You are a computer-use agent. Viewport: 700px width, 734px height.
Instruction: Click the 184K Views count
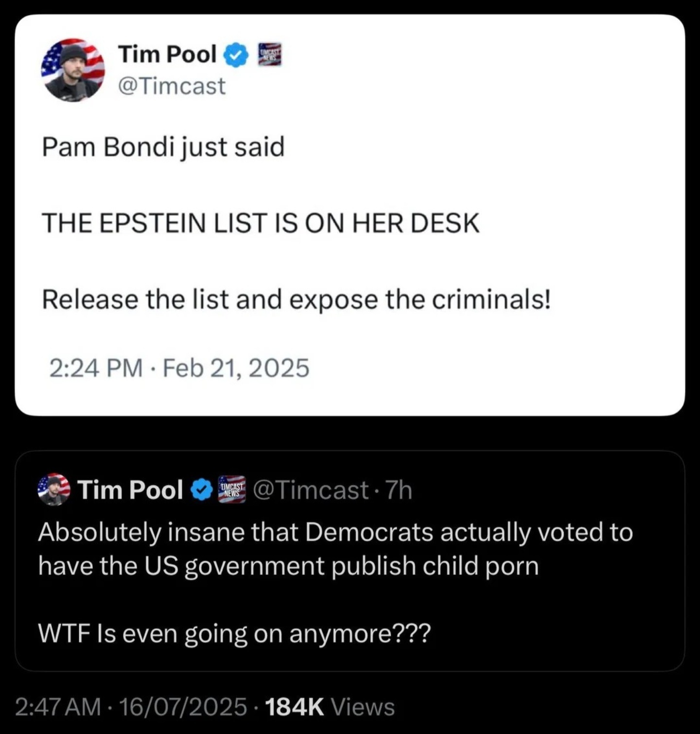click(x=330, y=707)
